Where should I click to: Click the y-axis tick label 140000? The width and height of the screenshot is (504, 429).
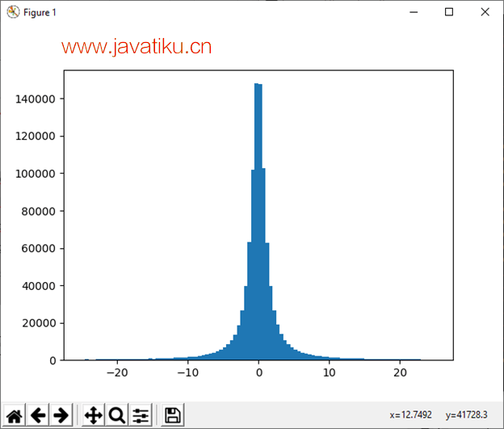(x=36, y=99)
